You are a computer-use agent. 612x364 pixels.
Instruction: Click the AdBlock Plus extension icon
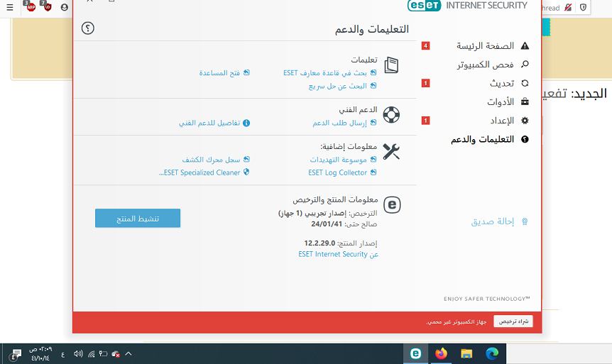[x=30, y=6]
